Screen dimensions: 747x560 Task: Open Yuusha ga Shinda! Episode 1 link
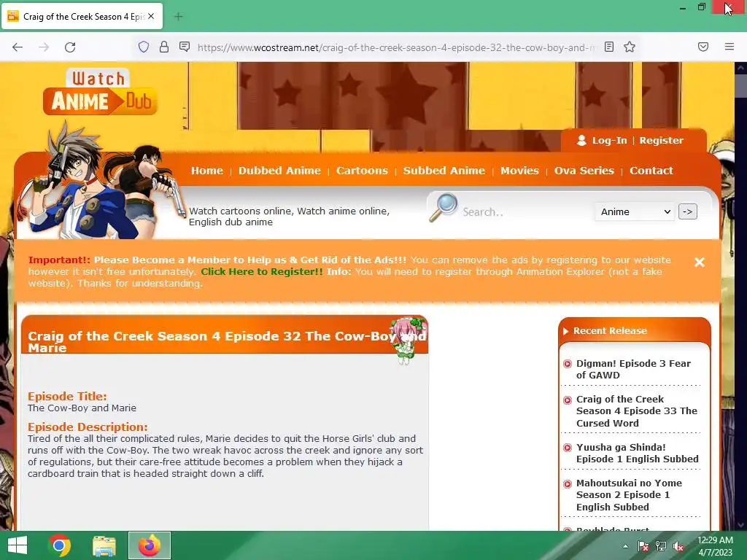pos(637,454)
